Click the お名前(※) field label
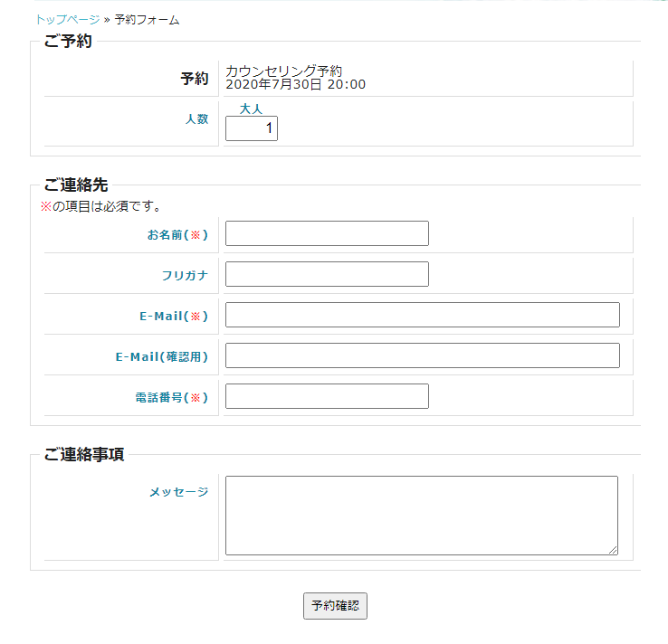Image resolution: width=668 pixels, height=644 pixels. click(177, 235)
